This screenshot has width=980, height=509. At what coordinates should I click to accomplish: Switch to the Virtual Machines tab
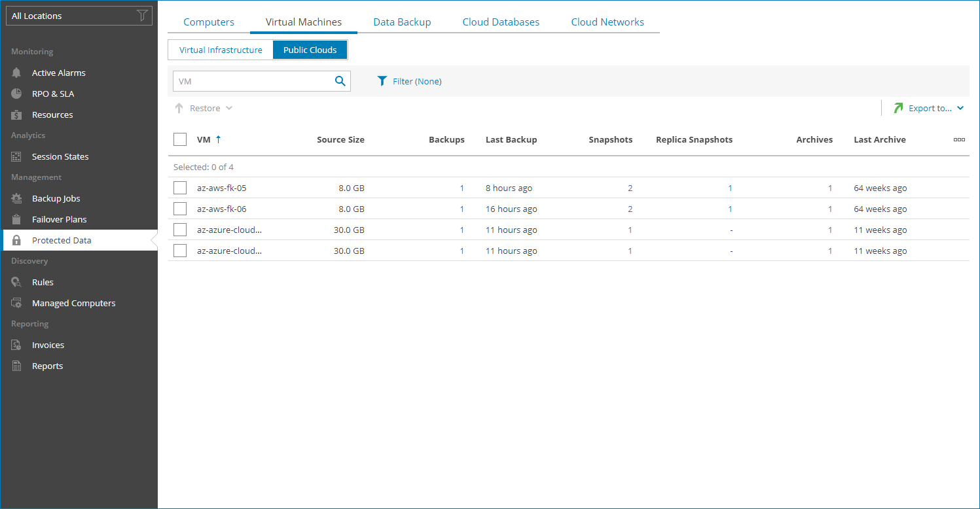pos(304,22)
